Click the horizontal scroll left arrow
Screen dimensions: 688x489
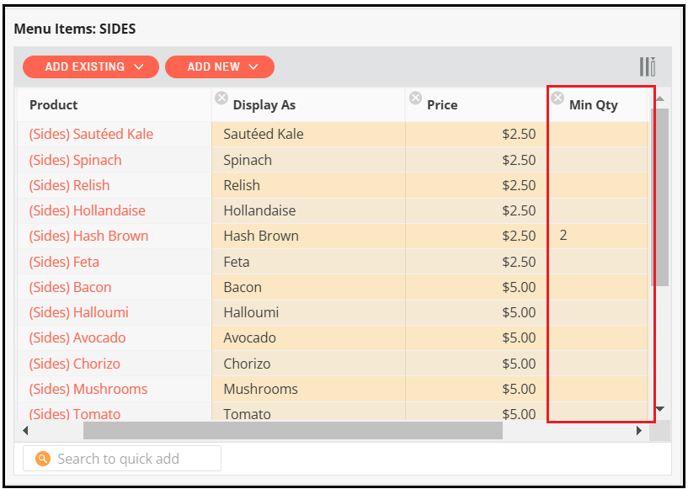point(26,431)
